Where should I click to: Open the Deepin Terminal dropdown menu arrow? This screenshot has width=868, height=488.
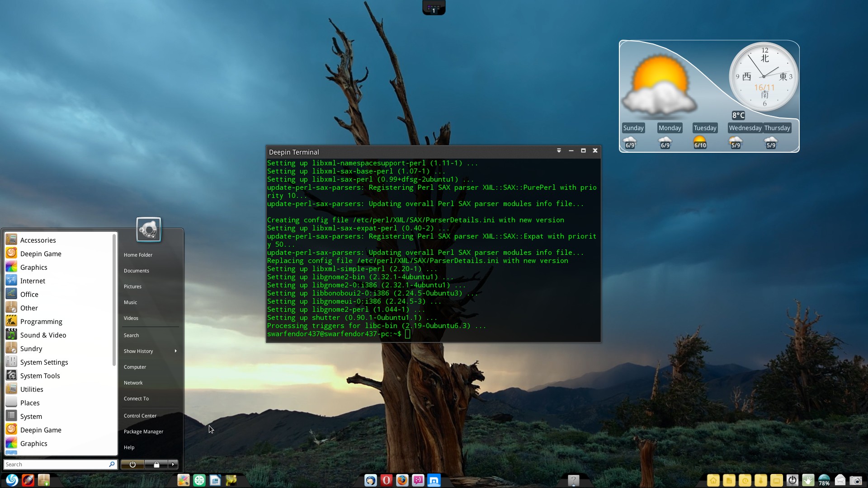(559, 151)
